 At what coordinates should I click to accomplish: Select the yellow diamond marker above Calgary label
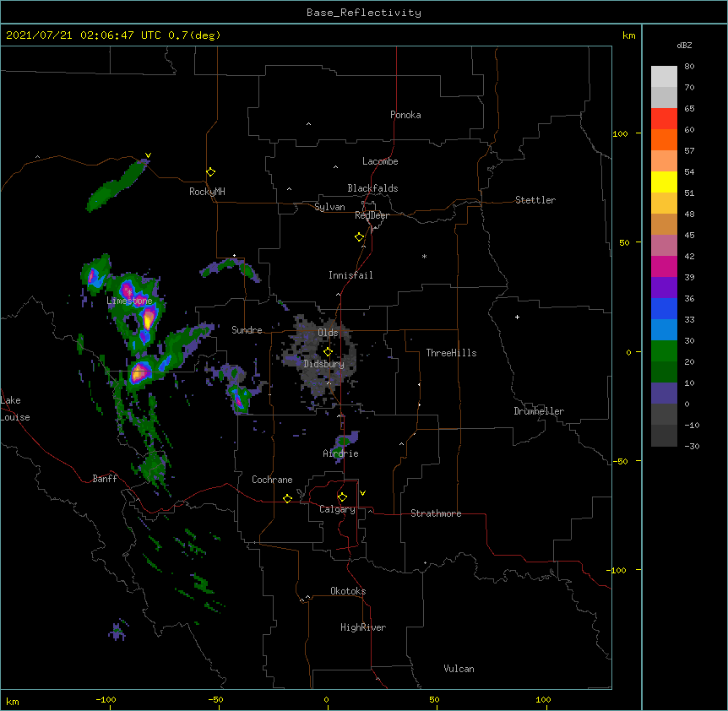(x=342, y=497)
